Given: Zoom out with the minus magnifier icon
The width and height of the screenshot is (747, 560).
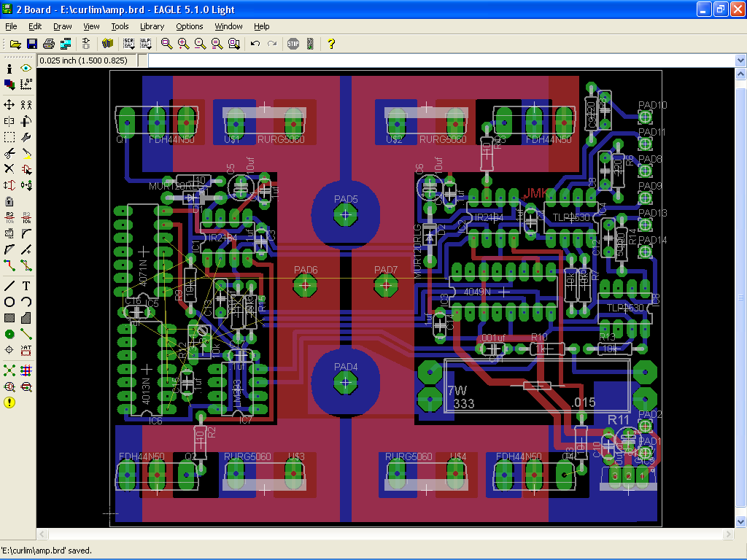Looking at the screenshot, I should (200, 44).
